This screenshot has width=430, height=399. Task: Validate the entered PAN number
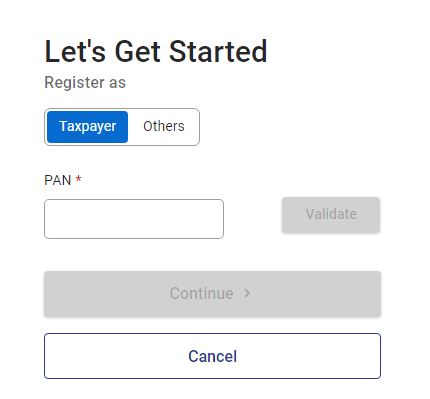coord(331,215)
